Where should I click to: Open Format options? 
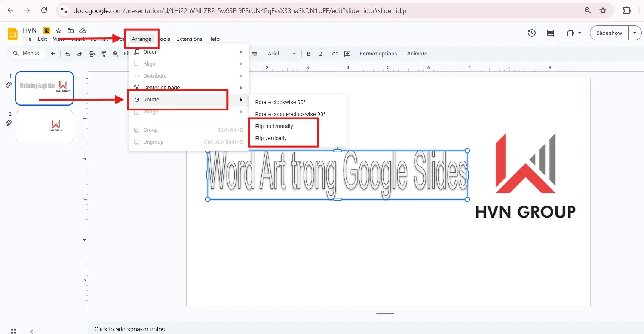(378, 54)
